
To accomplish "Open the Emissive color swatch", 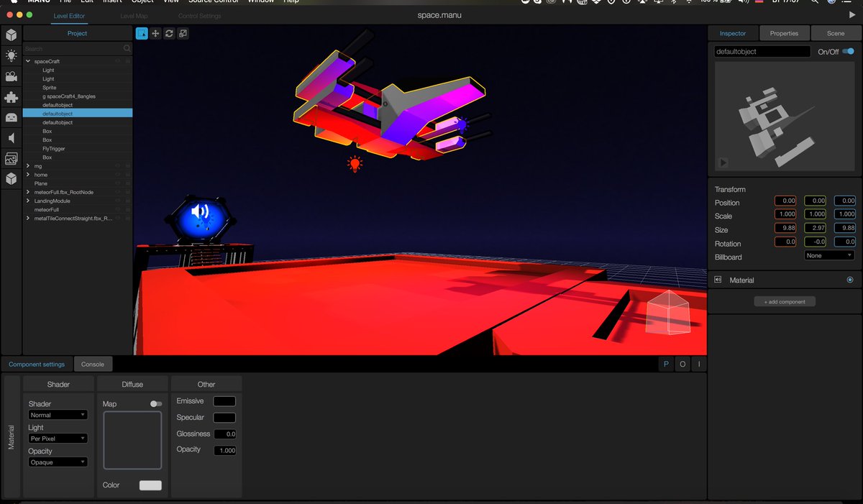I will (224, 401).
